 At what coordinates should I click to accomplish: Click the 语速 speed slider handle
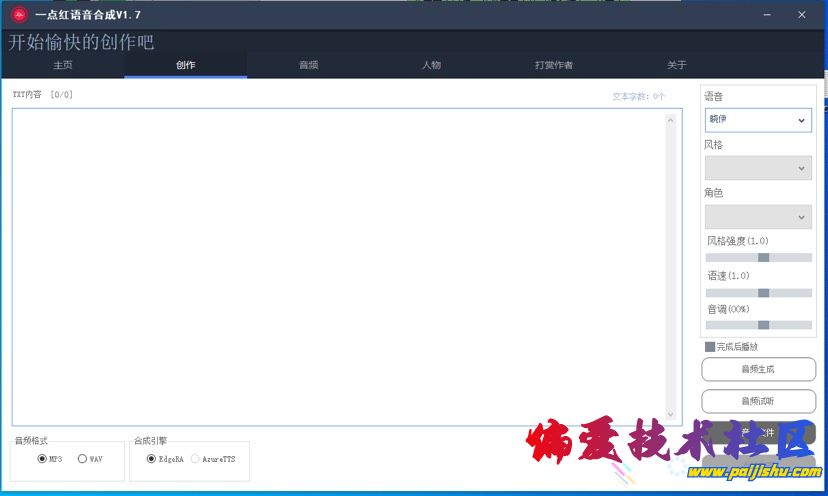[x=763, y=293]
